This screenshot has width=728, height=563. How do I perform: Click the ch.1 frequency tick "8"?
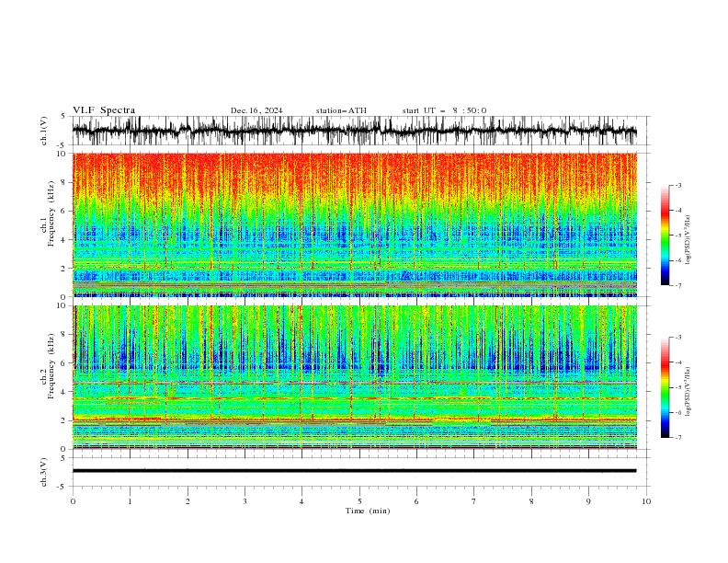(64, 182)
